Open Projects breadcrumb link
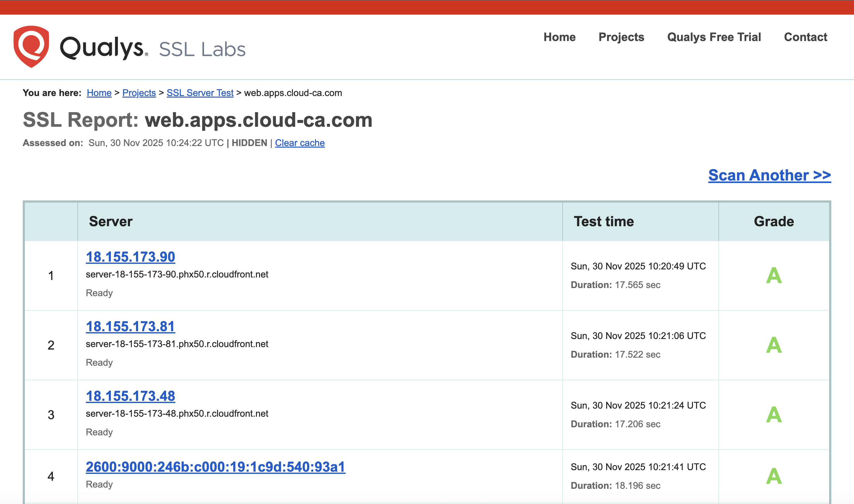Screen dimensions: 854x504 pos(139,93)
